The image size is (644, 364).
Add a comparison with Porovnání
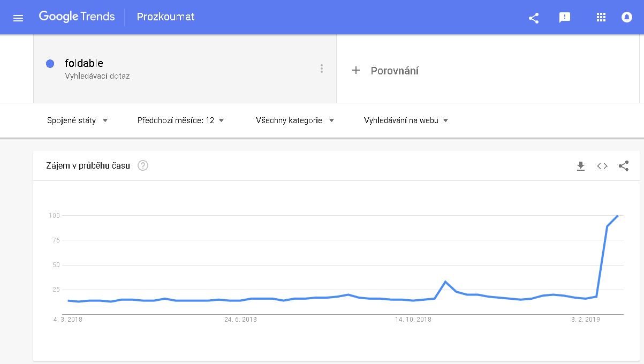[385, 71]
